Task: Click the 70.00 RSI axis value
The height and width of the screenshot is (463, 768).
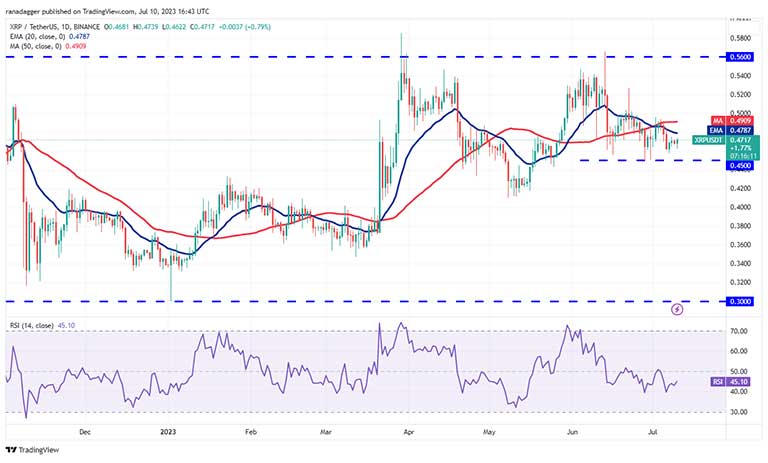Action: coord(738,331)
